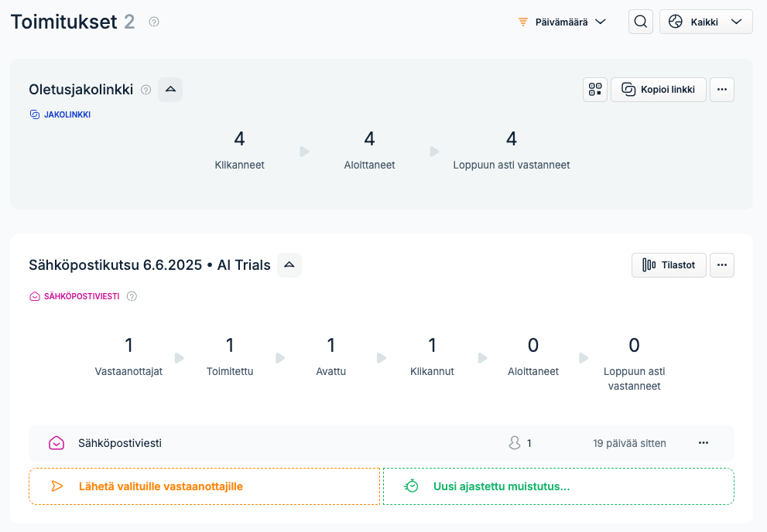Open Tilastot statistics button

669,264
